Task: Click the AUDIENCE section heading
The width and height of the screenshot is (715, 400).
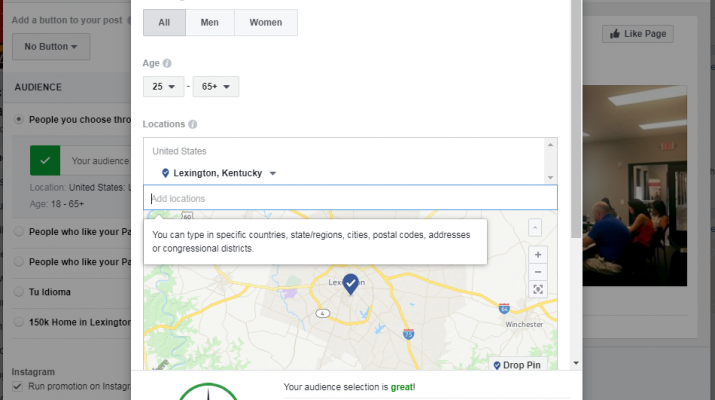Action: [38, 87]
